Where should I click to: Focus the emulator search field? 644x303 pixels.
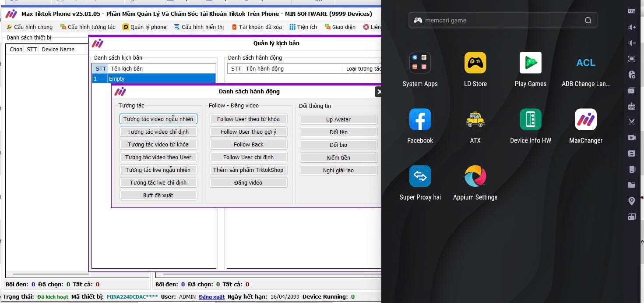[503, 20]
